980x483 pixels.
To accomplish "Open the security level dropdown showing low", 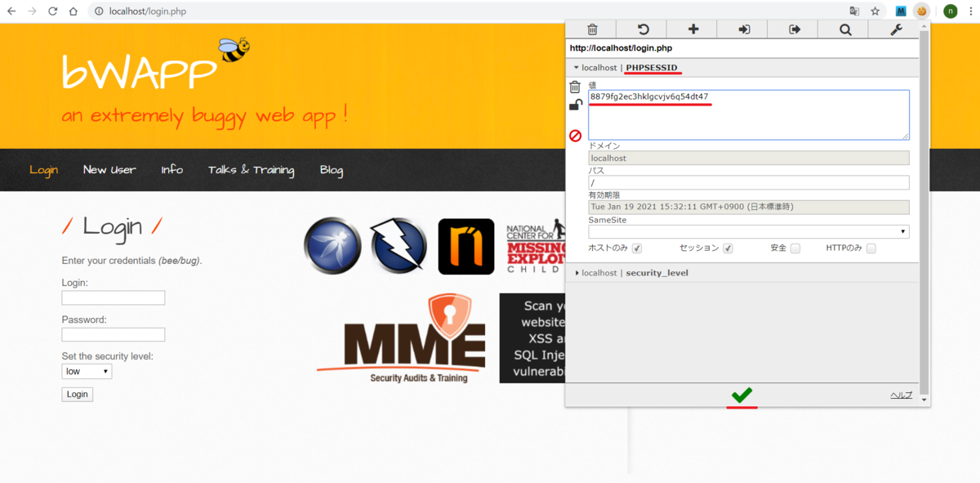I will (87, 371).
